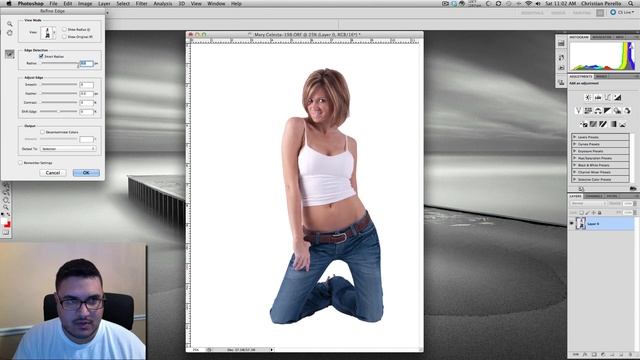Toggle lock transparent pixels in Layers panel

tap(582, 213)
